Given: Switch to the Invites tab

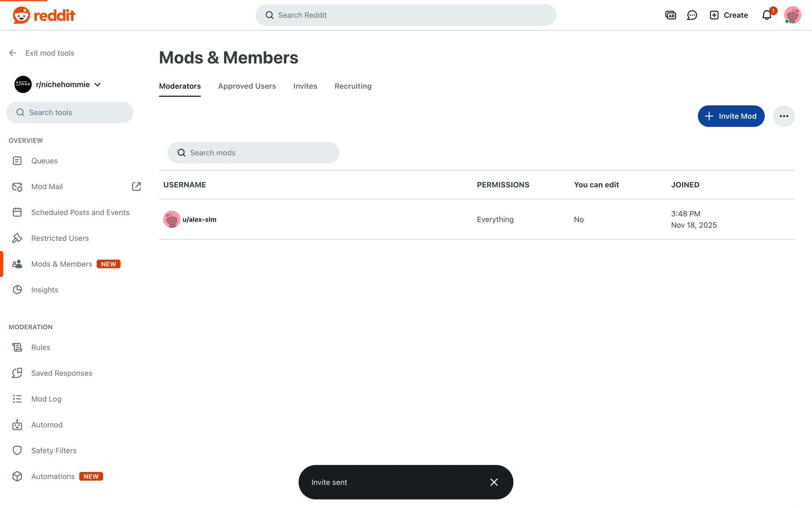Looking at the screenshot, I should pyautogui.click(x=305, y=86).
